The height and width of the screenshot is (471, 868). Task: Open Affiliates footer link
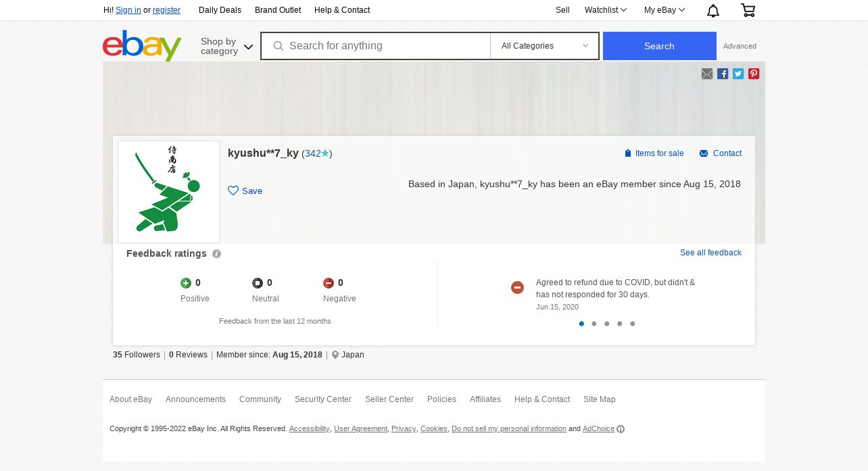485,399
